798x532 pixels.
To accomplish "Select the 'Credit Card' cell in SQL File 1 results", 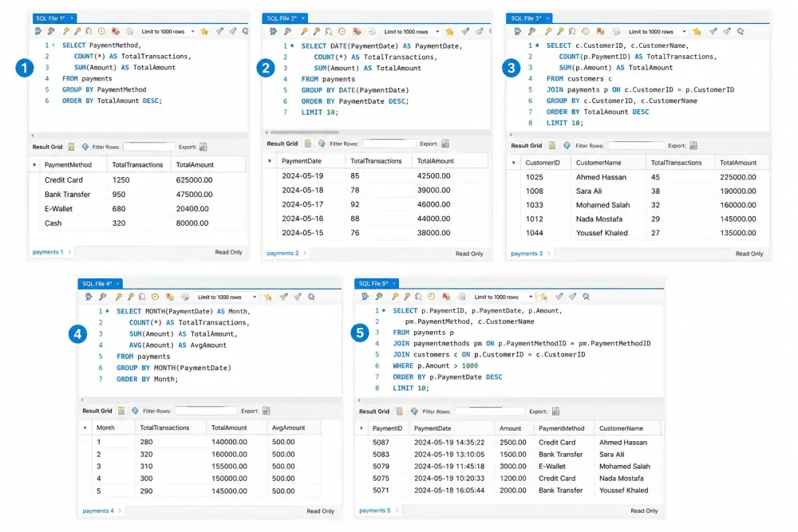I will 64,180.
